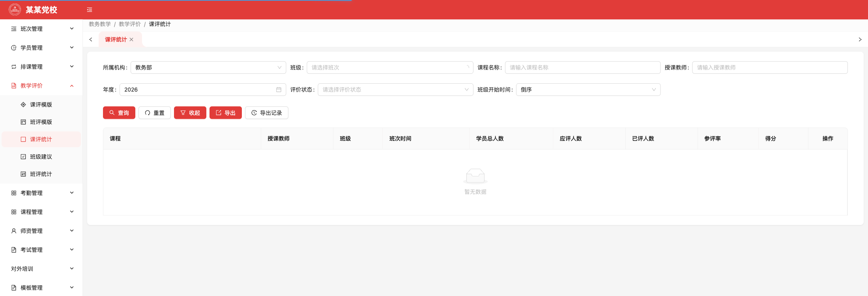Click the 教务教学 breadcrumb
The image size is (868, 296).
coord(100,24)
